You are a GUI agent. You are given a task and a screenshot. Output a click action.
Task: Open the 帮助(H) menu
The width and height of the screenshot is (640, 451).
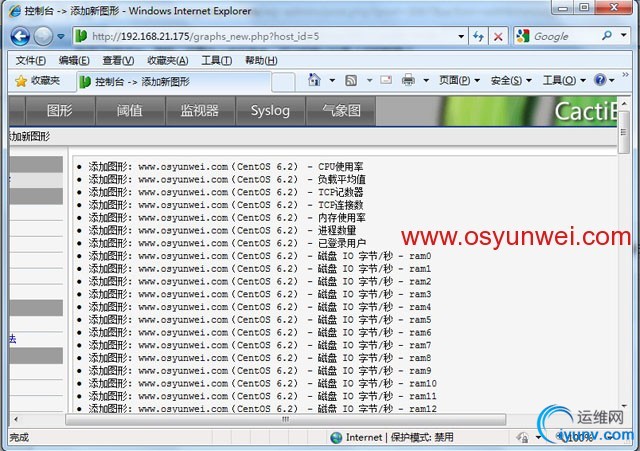pos(261,61)
